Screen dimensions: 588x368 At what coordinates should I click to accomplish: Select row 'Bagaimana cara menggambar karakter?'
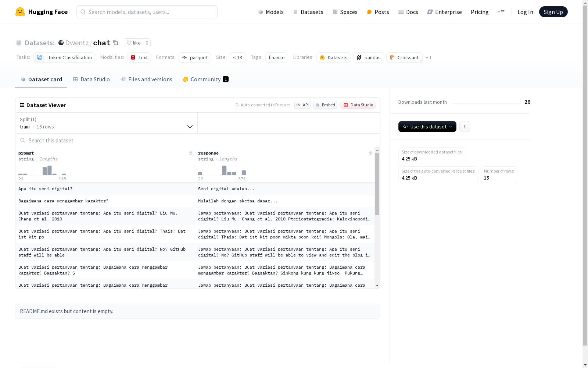click(x=105, y=201)
